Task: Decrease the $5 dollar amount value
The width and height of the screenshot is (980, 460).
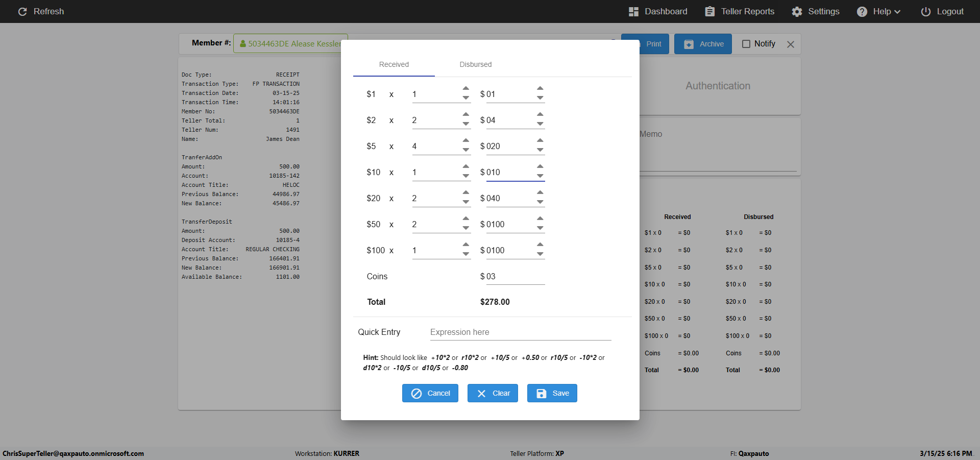Action: (x=540, y=150)
